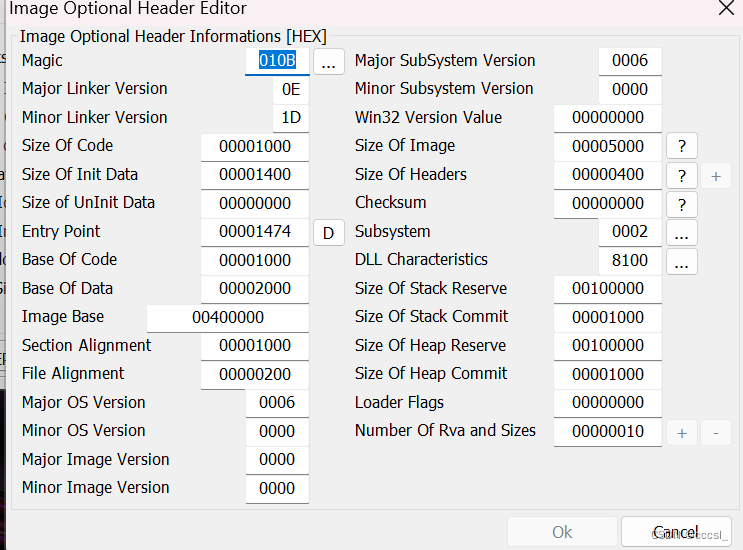Viewport: 743px width, 550px height.
Task: Confirm changes with the Ok button
Action: click(x=562, y=532)
